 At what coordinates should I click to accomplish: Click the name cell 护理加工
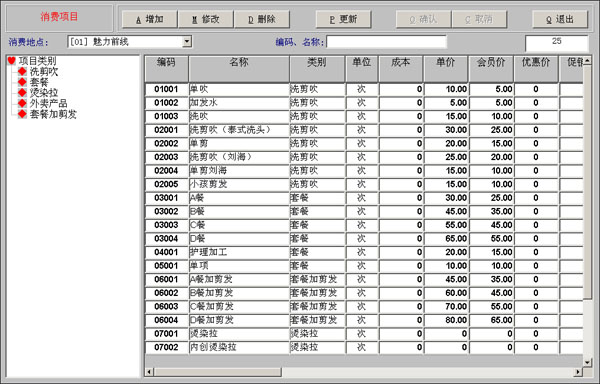[239, 252]
